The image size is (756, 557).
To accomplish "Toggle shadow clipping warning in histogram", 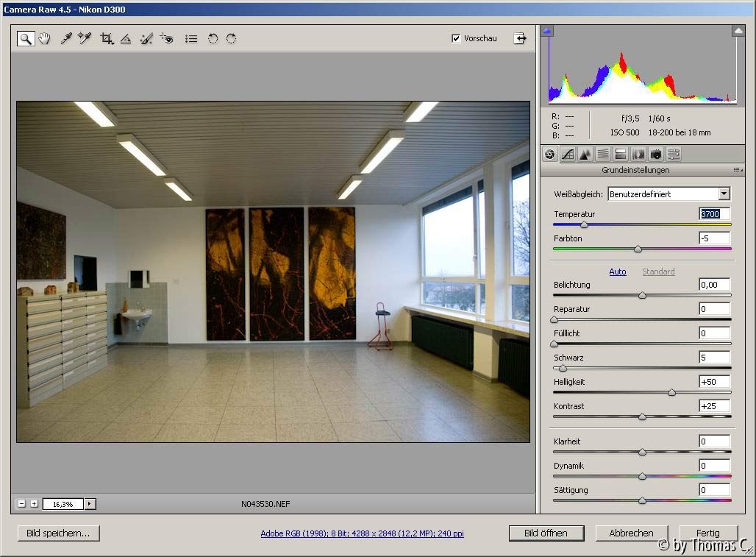I will [x=547, y=32].
